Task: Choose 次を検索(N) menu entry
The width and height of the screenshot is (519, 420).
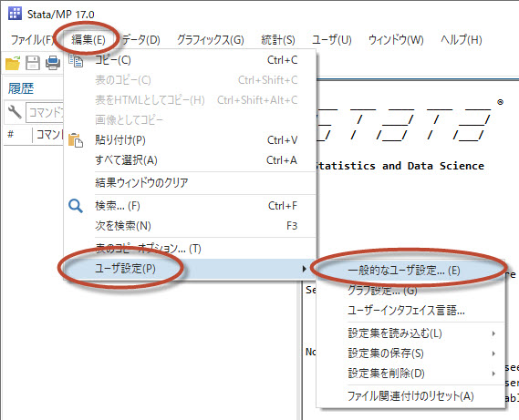Action: click(x=190, y=226)
